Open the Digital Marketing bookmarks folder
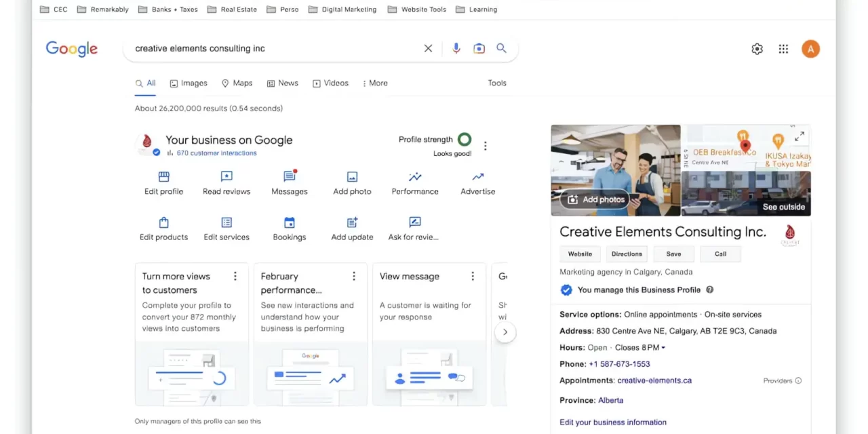Viewport: 868px width, 434px height. (342, 9)
